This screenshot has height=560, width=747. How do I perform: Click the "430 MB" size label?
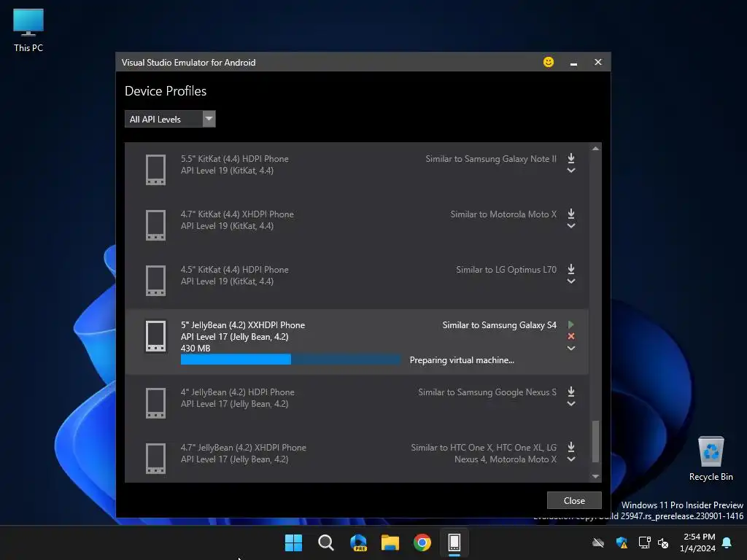[196, 348]
